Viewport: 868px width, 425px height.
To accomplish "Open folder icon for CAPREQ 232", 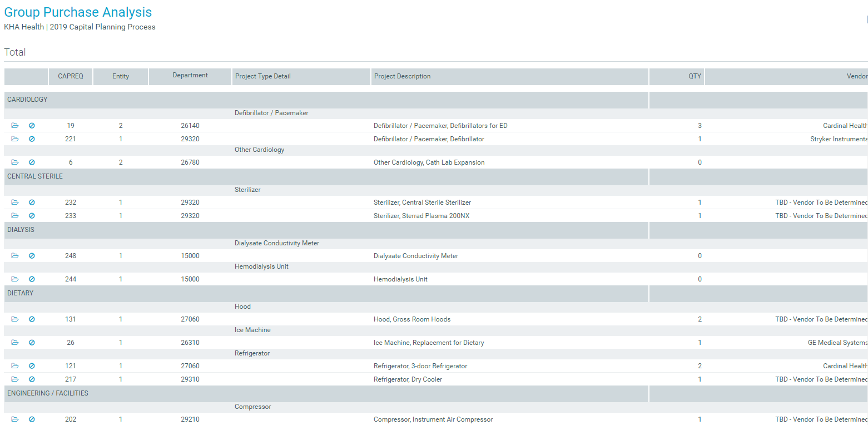I will click(x=15, y=202).
